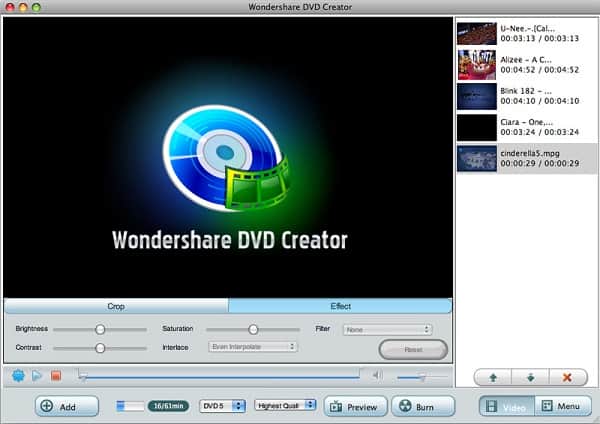600x424 pixels.
Task: Delete selected clip with the red X
Action: pyautogui.click(x=567, y=377)
